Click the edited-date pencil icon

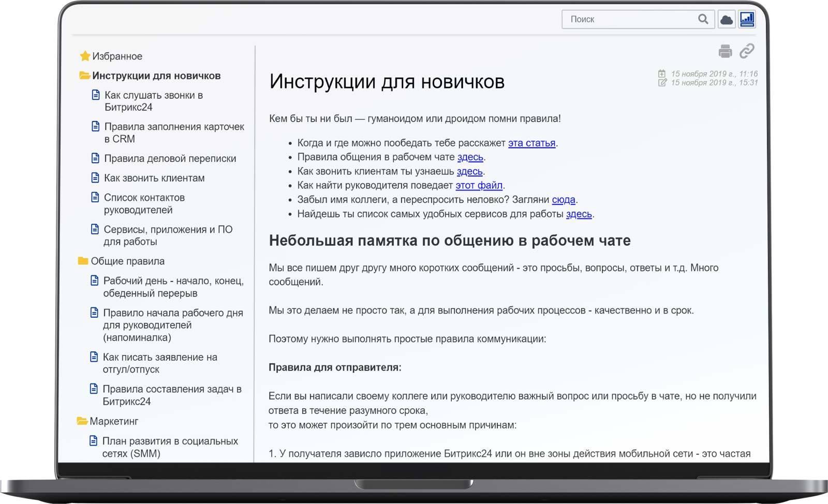point(662,83)
